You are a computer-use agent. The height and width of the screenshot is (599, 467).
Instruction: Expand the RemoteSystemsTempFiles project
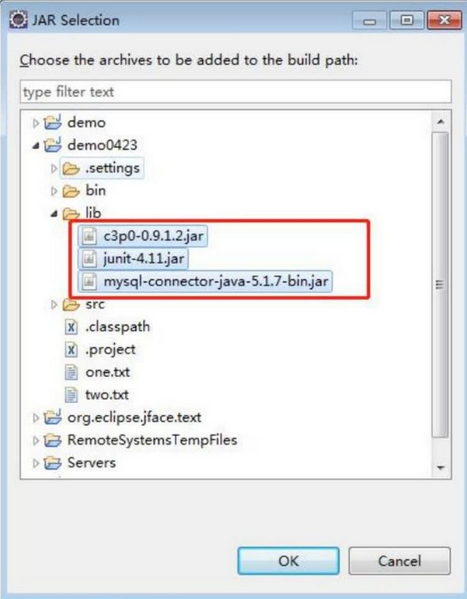click(36, 441)
